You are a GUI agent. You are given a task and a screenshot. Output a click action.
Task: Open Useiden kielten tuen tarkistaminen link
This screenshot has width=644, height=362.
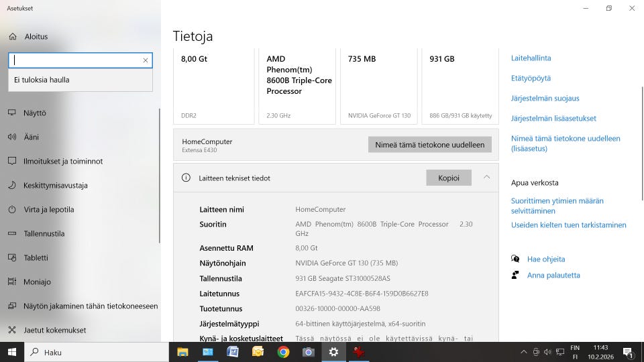[568, 225]
